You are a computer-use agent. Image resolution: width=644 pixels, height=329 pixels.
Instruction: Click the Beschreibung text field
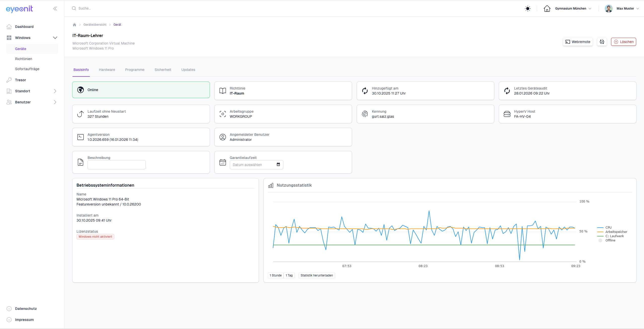[117, 165]
